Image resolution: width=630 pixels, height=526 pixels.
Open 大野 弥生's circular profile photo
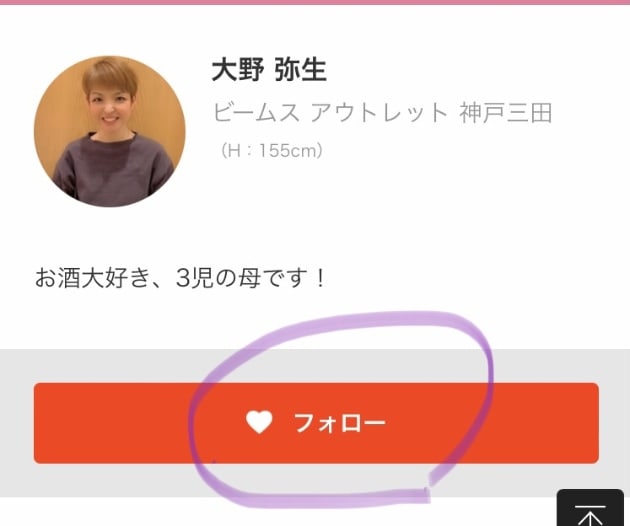tap(110, 131)
